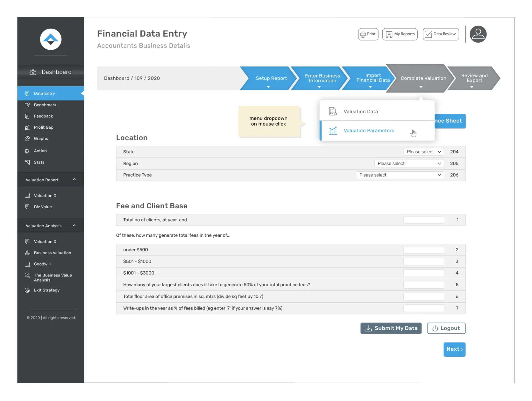
Task: Open the Setup Report step tab
Action: tap(271, 78)
